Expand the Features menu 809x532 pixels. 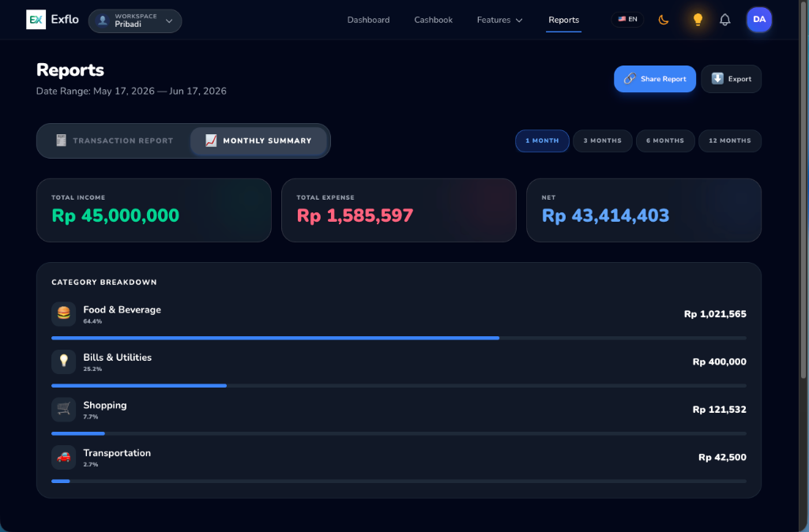(x=499, y=20)
